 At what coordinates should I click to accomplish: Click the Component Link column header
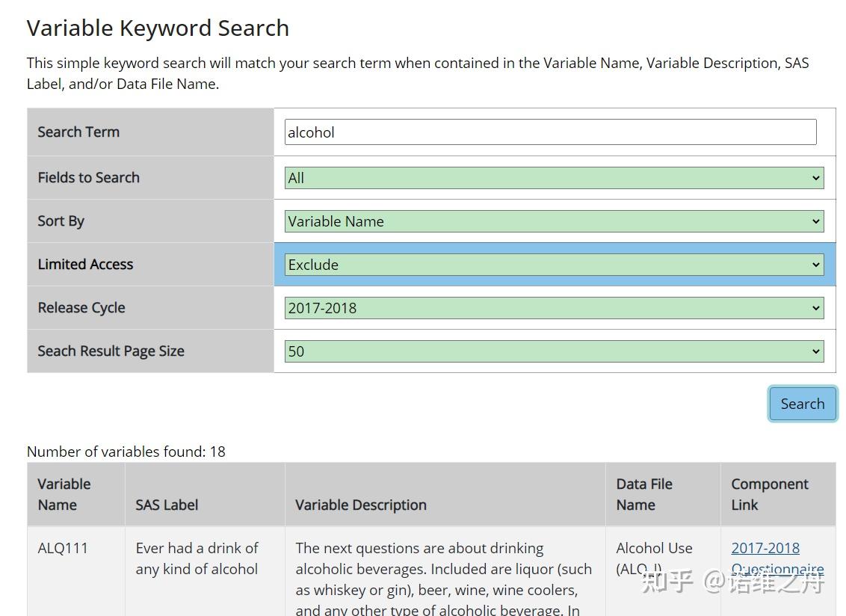770,494
